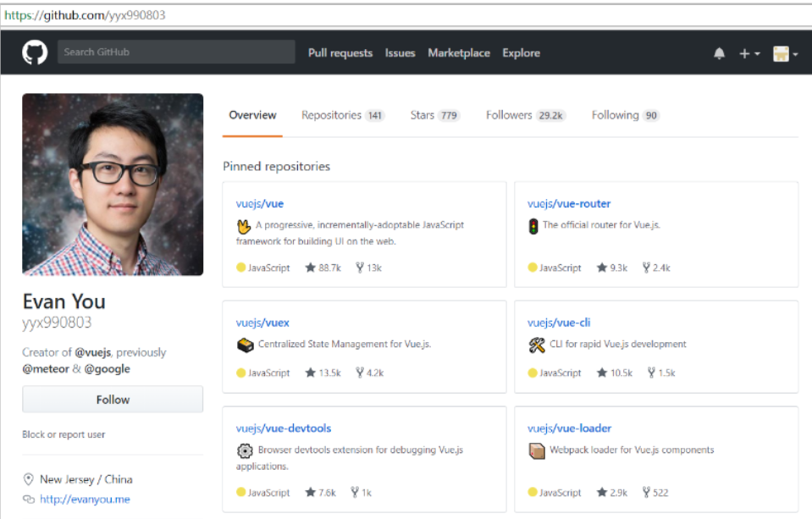Viewport: 812px width, 519px height.
Task: Click the link chain icon beside evanyou.me
Action: pyautogui.click(x=29, y=500)
